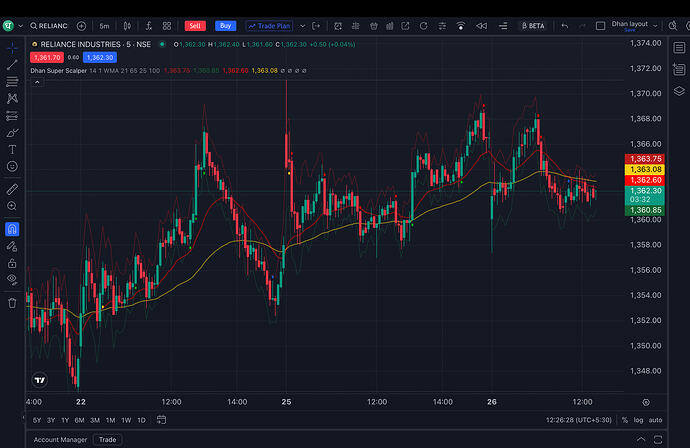The width and height of the screenshot is (690, 448).
Task: Set the chart range to 1M
Action: (110, 420)
